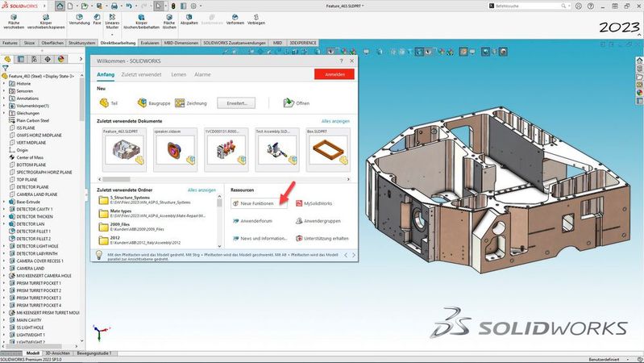Select the Körper löschen/beibehalten tool
This screenshot has height=363, width=644.
point(141,22)
